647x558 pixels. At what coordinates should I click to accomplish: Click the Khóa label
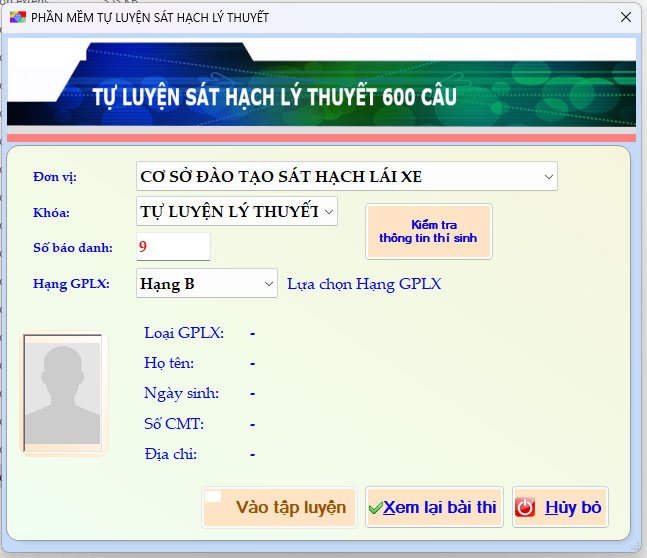click(51, 213)
